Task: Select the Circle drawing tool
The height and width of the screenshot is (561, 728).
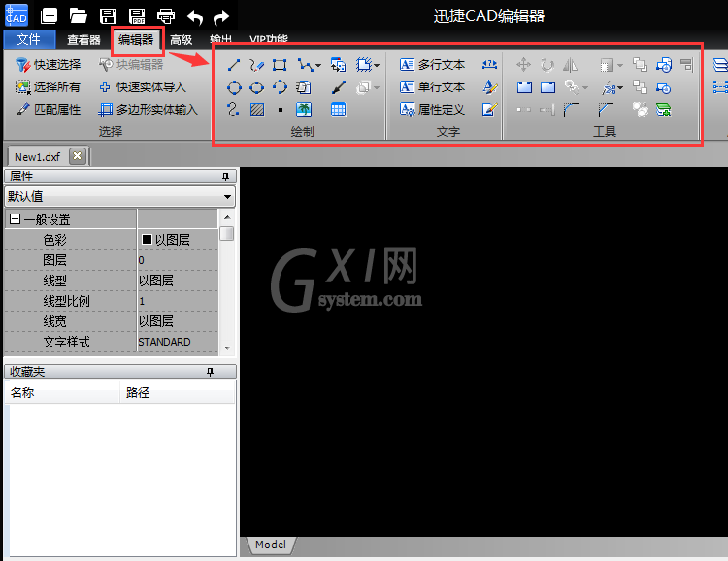Action: tap(234, 87)
